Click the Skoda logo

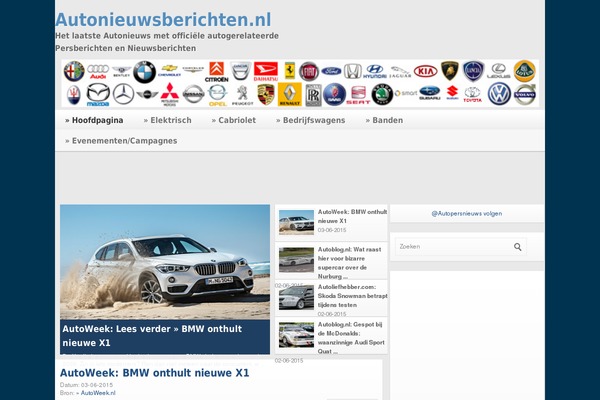pos(382,94)
